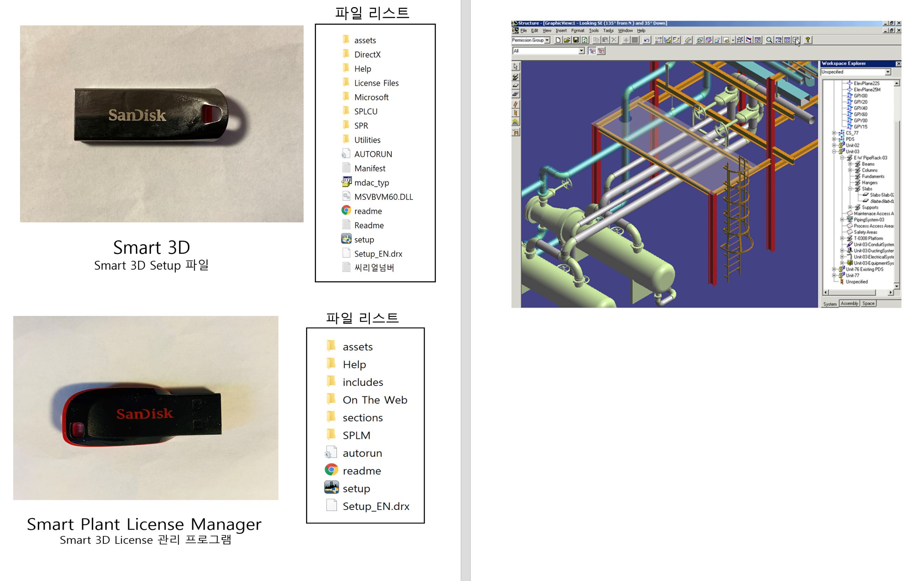This screenshot has width=924, height=581.
Task: Click the Copy toolbar icon
Action: 596,40
